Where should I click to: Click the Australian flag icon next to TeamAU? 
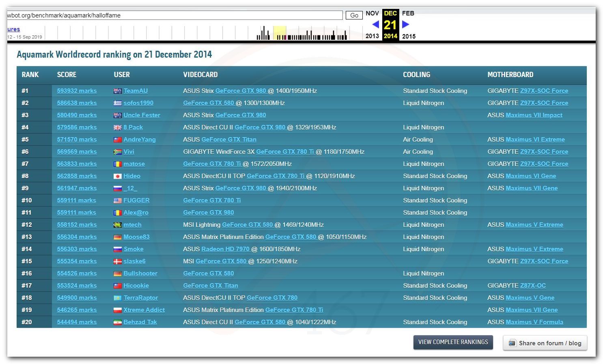point(118,91)
